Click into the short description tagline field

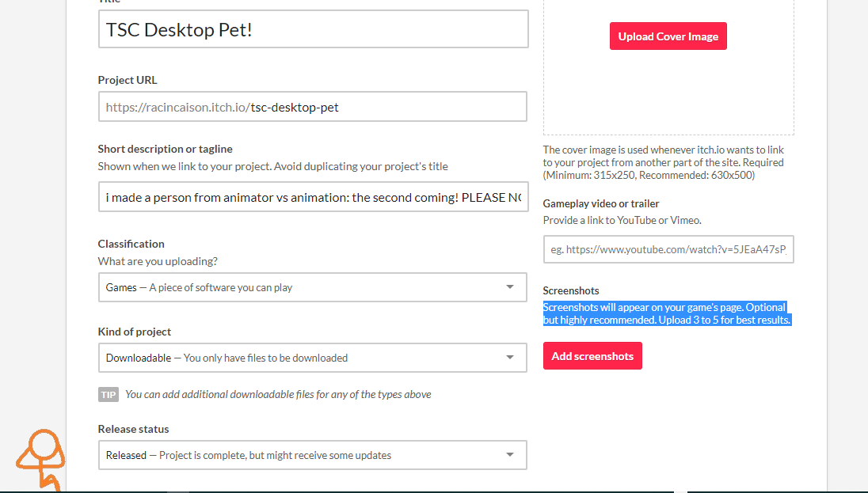314,197
